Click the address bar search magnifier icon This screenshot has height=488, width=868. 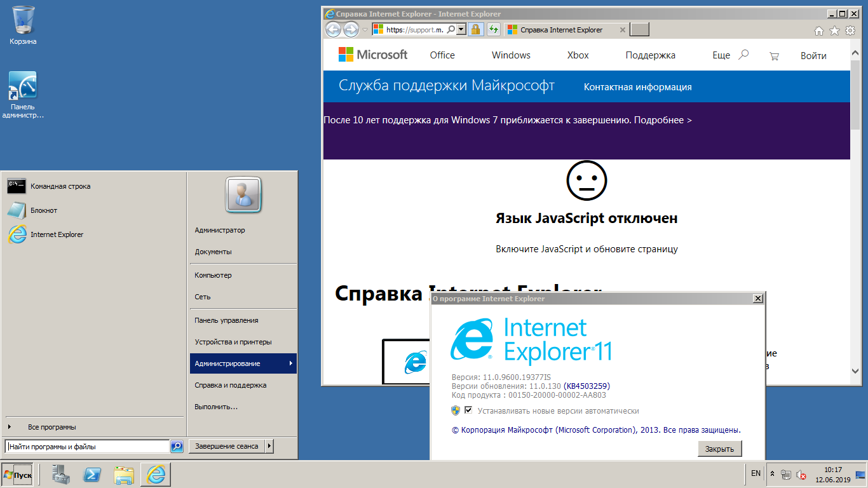pyautogui.click(x=451, y=29)
